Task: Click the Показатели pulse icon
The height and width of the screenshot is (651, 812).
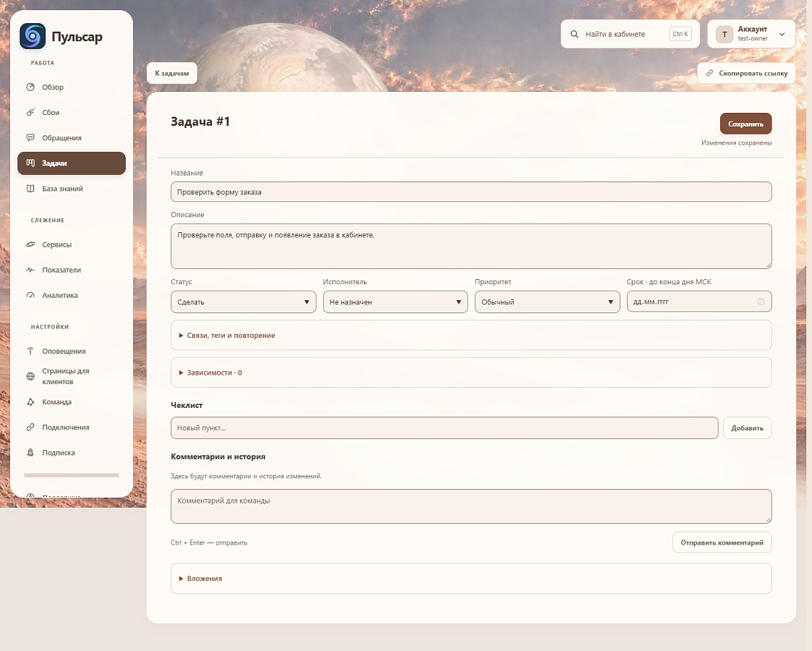Action: pyautogui.click(x=30, y=270)
